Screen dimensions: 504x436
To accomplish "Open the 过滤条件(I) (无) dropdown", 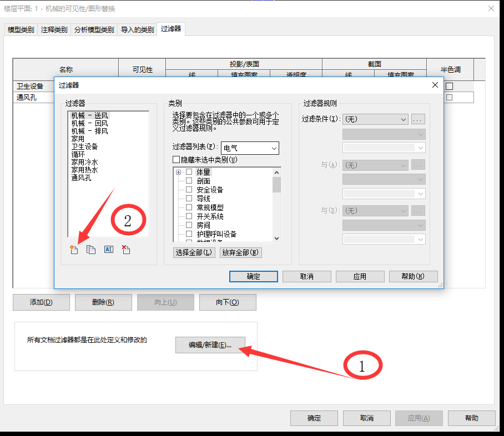I will point(375,119).
